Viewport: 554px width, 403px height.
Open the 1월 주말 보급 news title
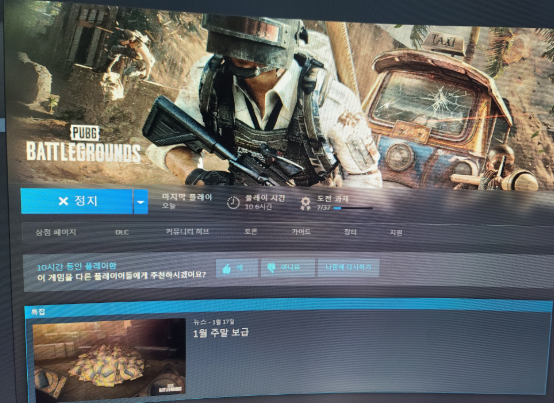221,333
